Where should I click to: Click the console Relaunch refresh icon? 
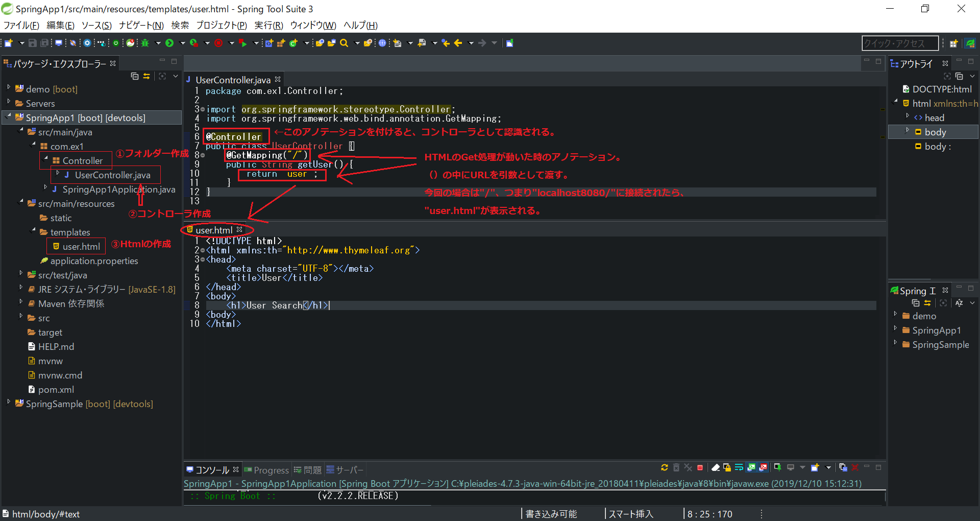(665, 467)
